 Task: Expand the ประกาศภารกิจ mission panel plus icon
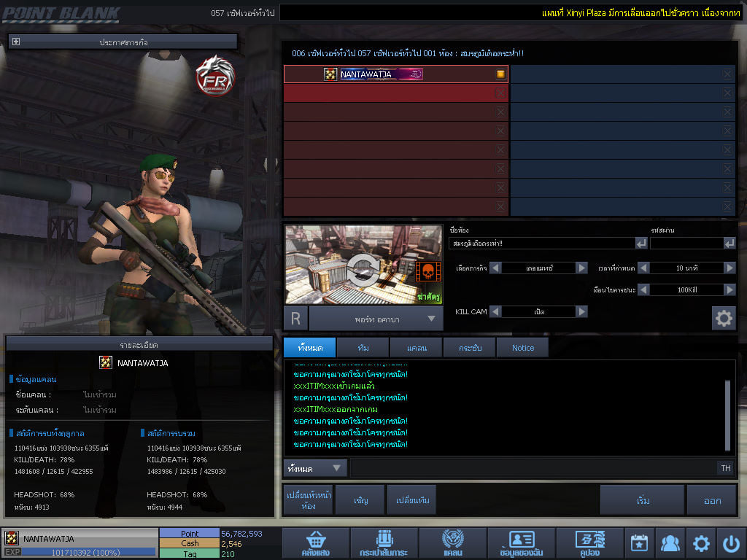click(x=16, y=42)
